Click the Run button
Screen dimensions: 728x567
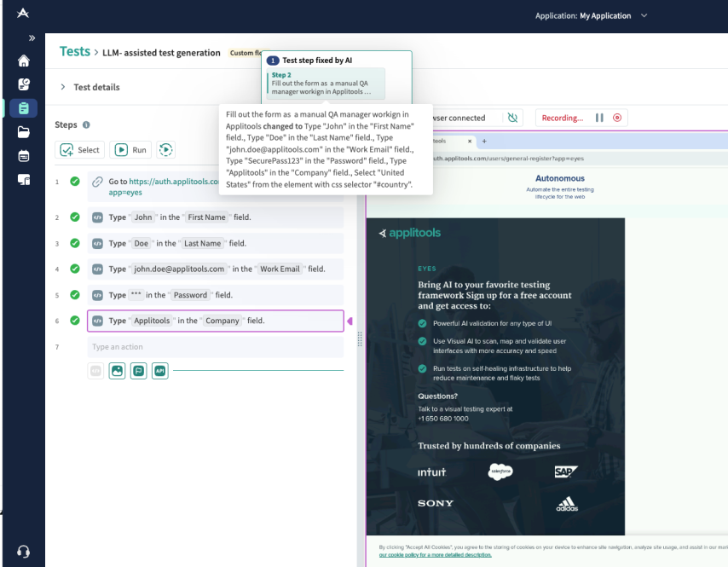(x=130, y=150)
